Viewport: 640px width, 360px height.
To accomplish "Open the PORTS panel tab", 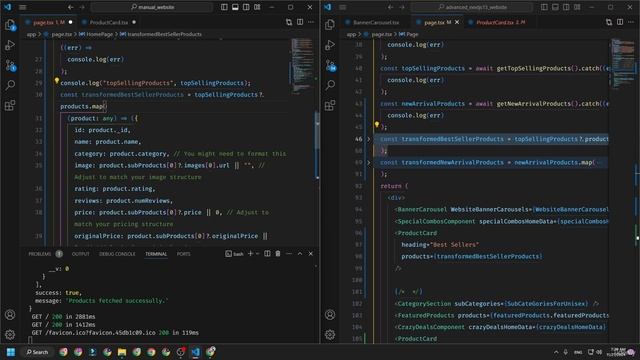I will [183, 254].
